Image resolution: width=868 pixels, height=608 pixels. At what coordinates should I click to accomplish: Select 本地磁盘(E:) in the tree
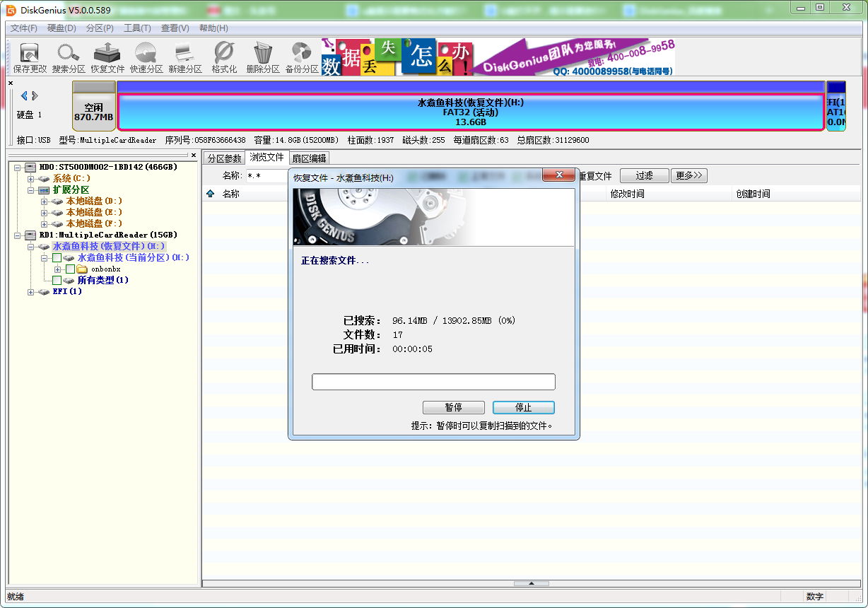(94, 212)
